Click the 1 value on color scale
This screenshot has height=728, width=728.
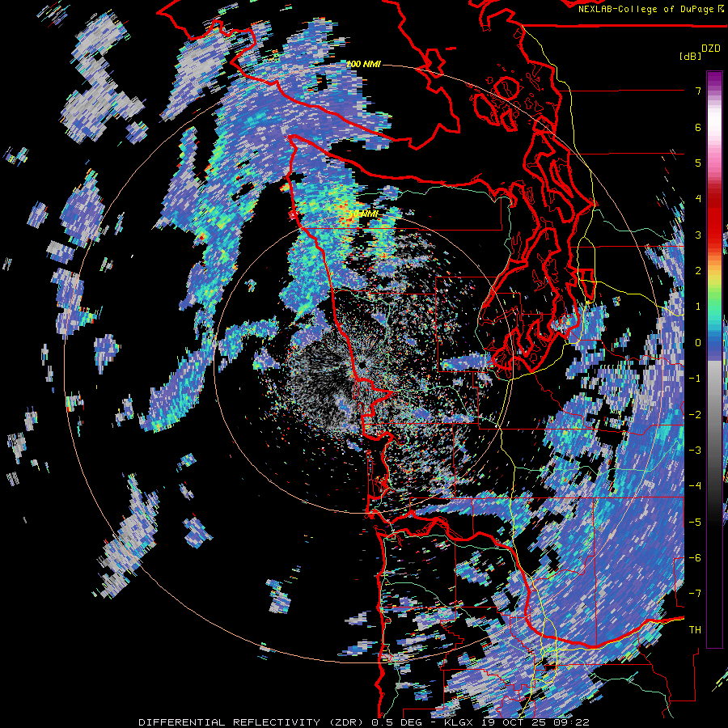click(698, 306)
